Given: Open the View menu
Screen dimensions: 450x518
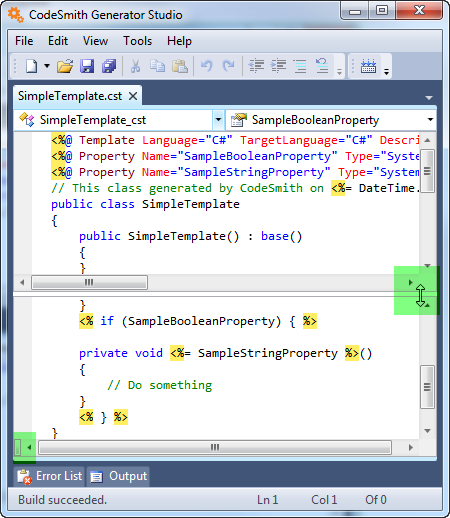Looking at the screenshot, I should (95, 41).
